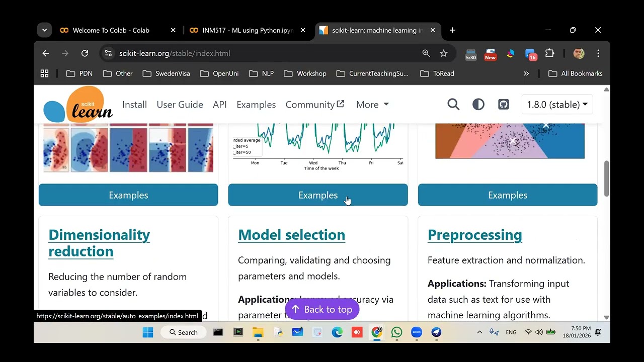Screen dimensions: 644x362
Task: Open the OpenUni bookmark folder
Action: point(219,73)
